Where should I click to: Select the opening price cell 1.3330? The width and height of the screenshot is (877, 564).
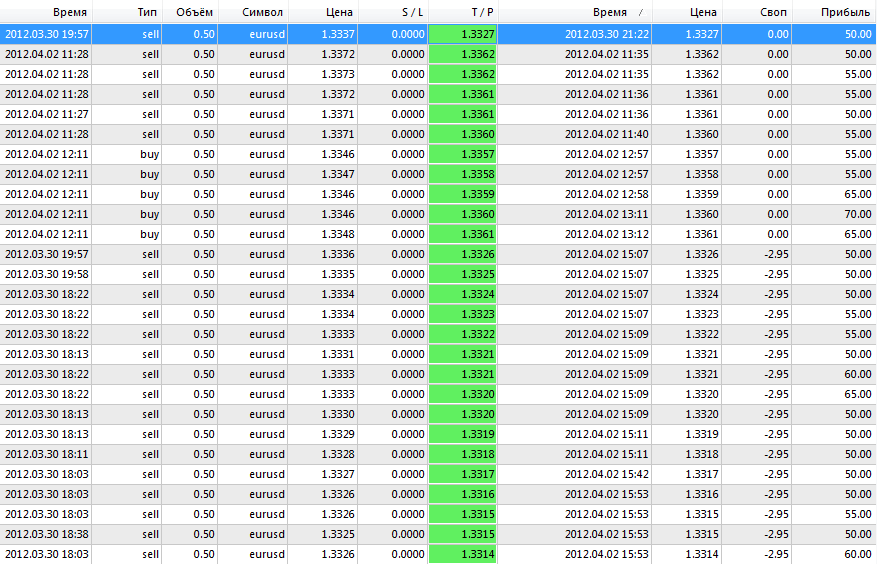[x=323, y=414]
